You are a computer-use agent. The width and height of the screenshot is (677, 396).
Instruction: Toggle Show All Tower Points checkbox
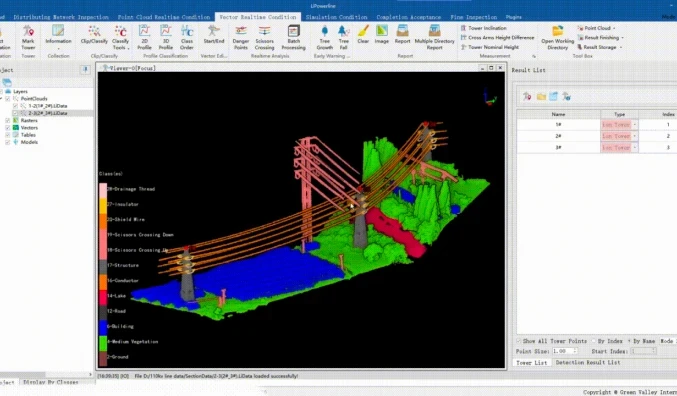519,341
